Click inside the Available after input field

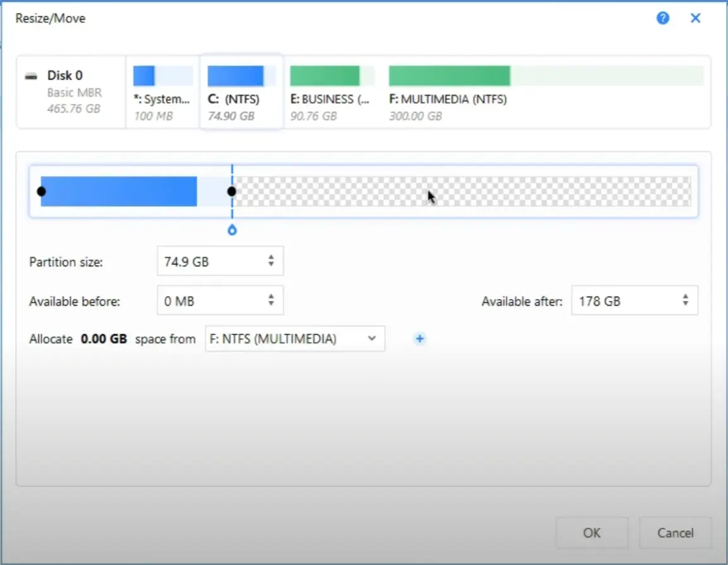(619, 300)
